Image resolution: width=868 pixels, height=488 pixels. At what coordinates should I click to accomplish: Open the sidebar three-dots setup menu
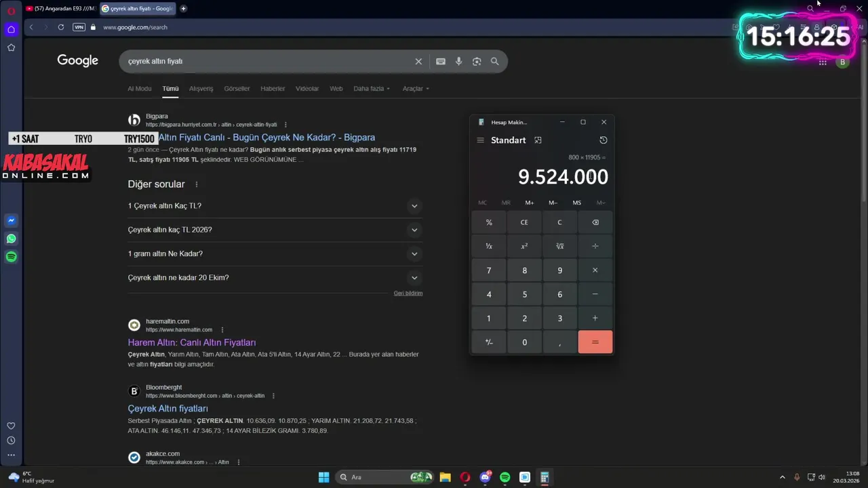[11, 455]
